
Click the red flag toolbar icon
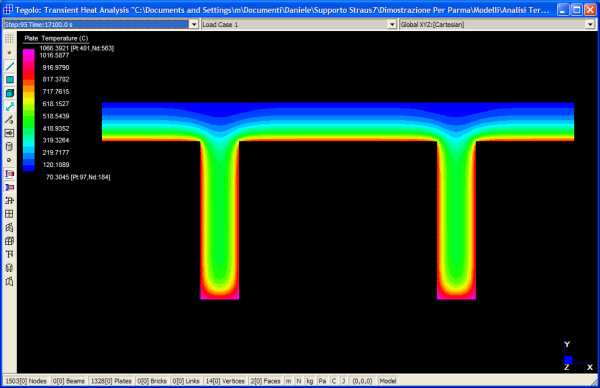point(10,174)
